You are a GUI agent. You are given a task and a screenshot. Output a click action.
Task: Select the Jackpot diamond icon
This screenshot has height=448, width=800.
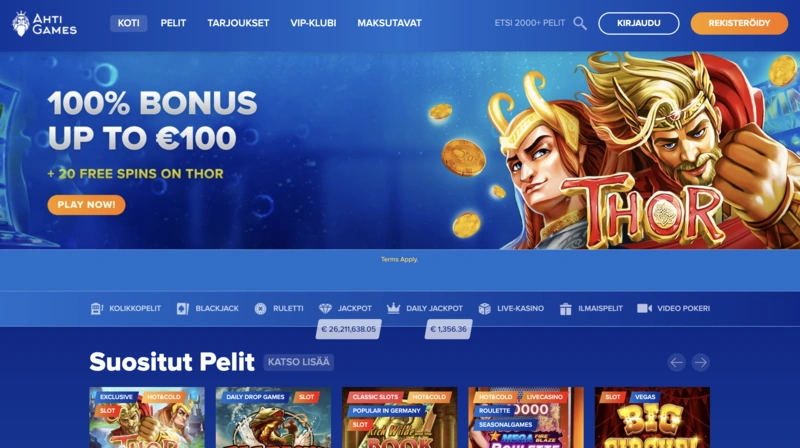coord(325,308)
